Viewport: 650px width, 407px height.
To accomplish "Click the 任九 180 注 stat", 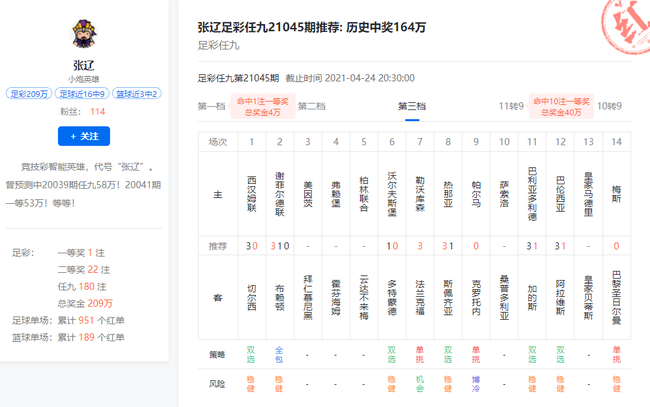I will [x=82, y=287].
